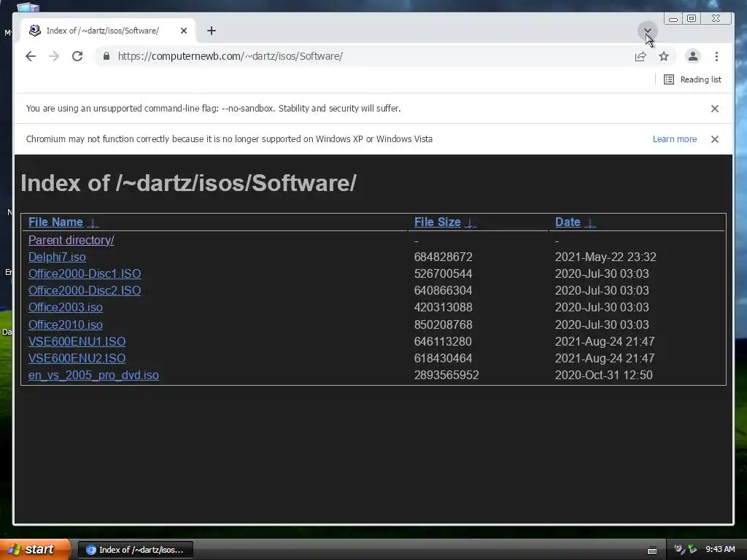
Task: Go back to the previous page
Action: (31, 56)
